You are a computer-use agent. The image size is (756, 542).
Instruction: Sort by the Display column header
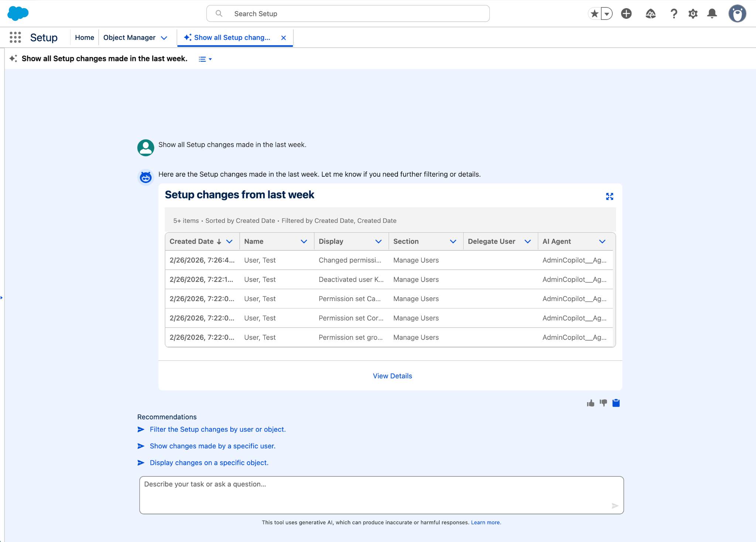pos(331,241)
